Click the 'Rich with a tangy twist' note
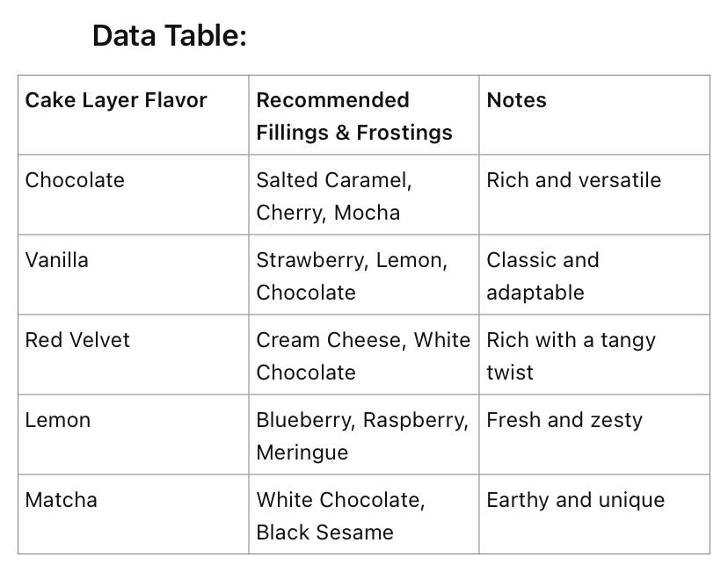This screenshot has height=579, width=728. (571, 356)
